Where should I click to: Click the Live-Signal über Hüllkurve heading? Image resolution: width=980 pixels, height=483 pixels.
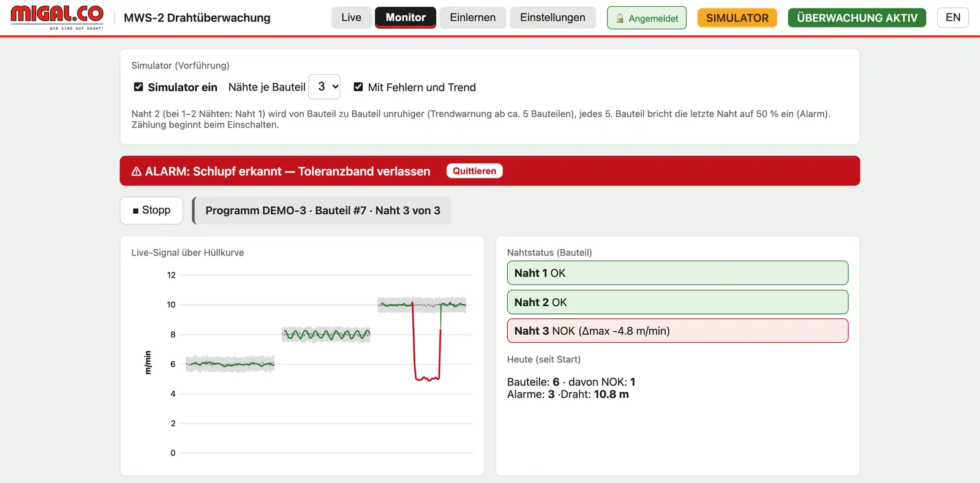[x=187, y=252]
